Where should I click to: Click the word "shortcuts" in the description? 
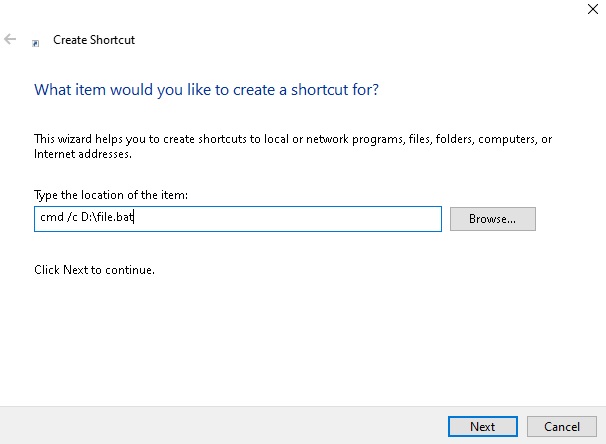[x=225, y=139]
